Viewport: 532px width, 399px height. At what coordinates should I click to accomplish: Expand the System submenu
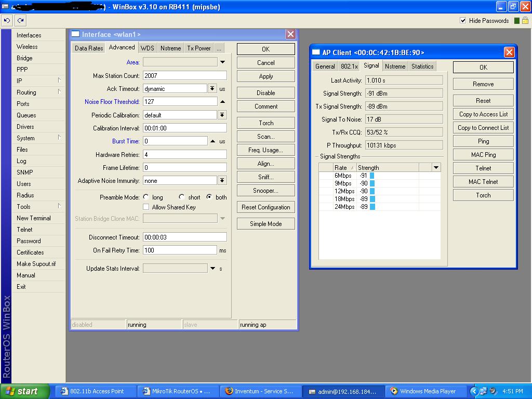(59, 138)
